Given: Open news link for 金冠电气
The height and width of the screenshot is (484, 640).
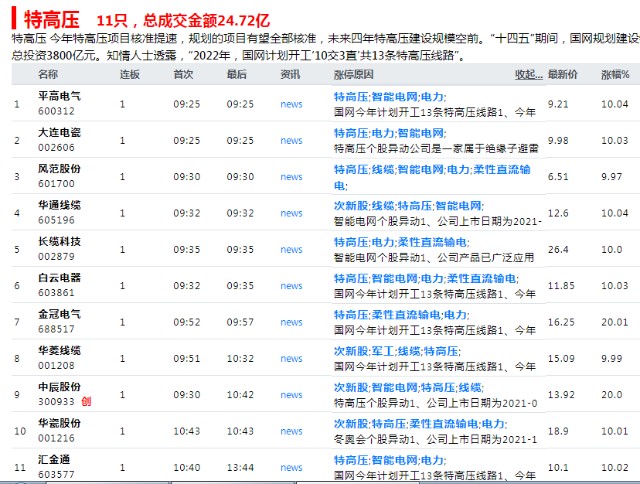Looking at the screenshot, I should 291,322.
